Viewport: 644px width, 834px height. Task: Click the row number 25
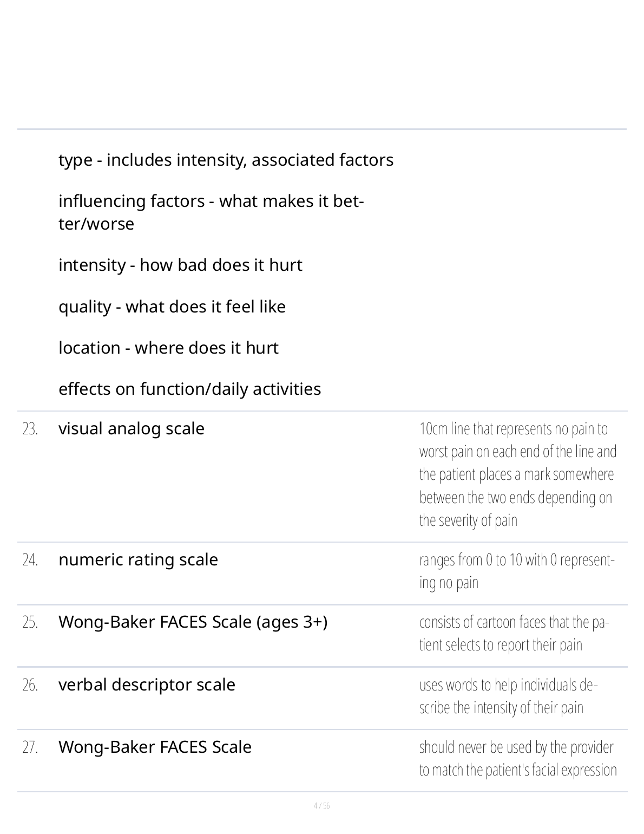click(x=30, y=623)
